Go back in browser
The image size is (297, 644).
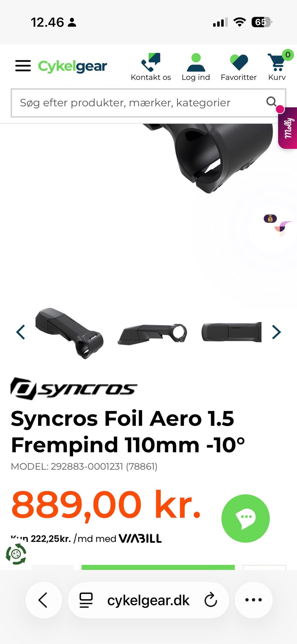(44, 600)
